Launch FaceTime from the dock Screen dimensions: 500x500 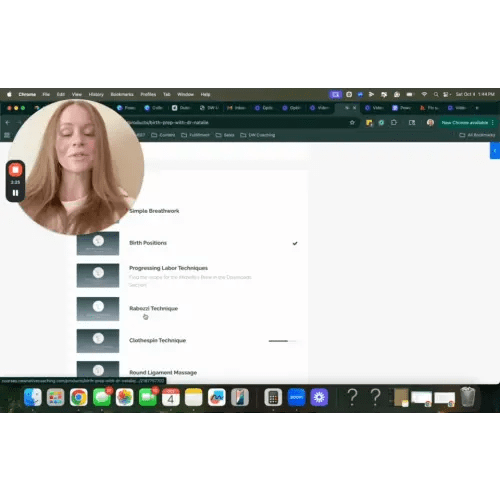pos(148,397)
